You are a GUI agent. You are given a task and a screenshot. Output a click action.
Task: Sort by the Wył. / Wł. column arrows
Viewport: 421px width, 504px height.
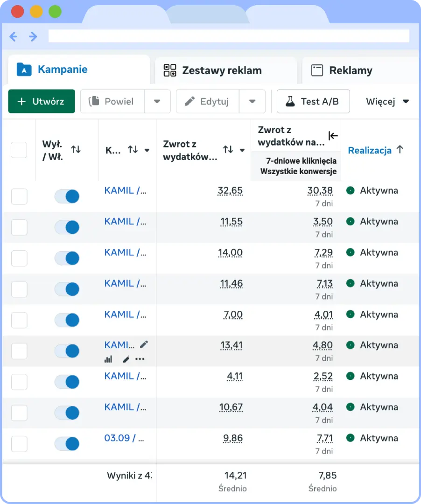(x=76, y=149)
